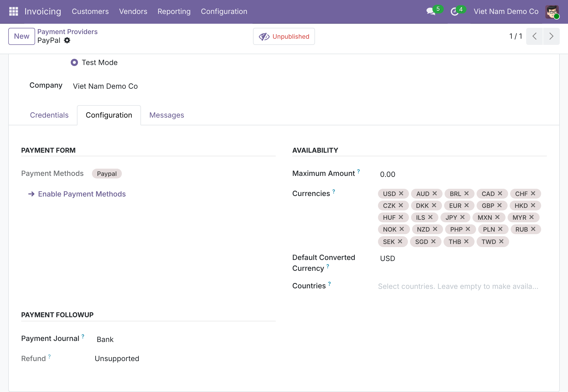Open the apps grid menu icon

click(13, 11)
